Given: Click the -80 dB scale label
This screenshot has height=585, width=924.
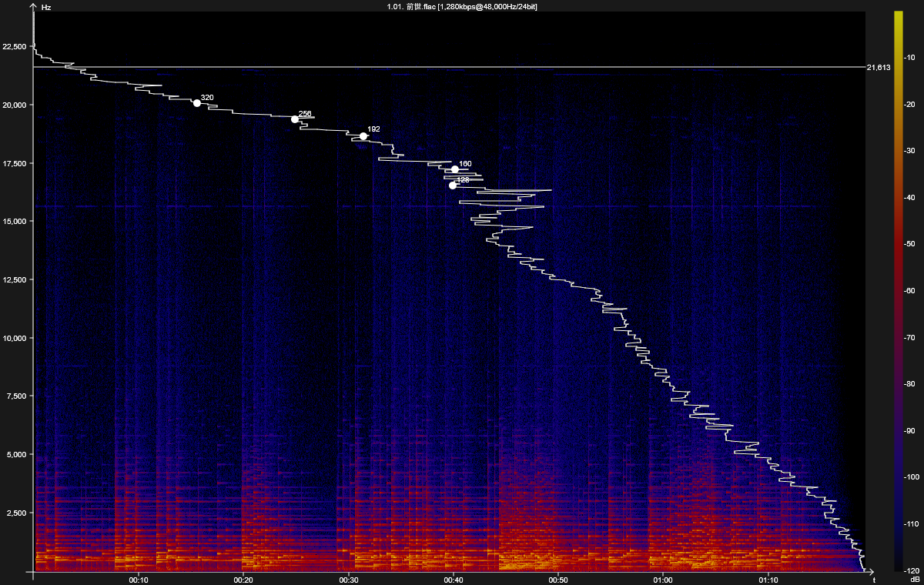Looking at the screenshot, I should (x=910, y=384).
